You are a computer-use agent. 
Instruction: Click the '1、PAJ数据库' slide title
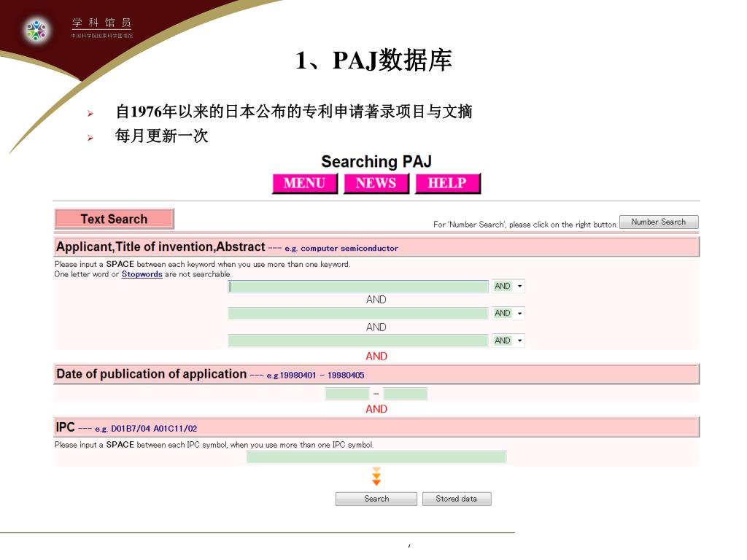tap(373, 61)
